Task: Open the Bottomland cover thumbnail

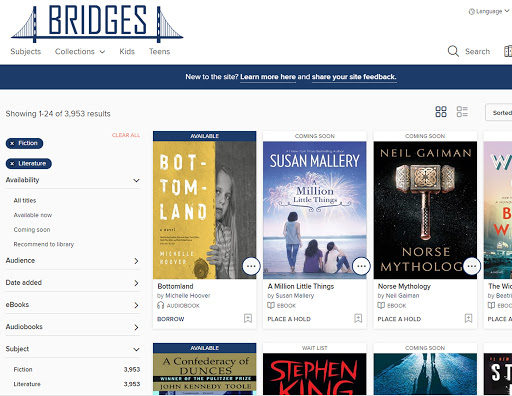Action: [205, 210]
